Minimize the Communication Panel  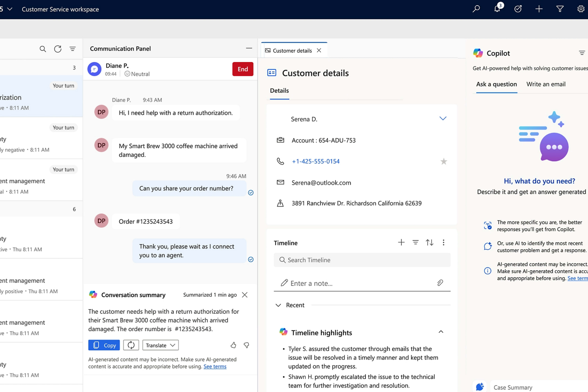pyautogui.click(x=249, y=48)
